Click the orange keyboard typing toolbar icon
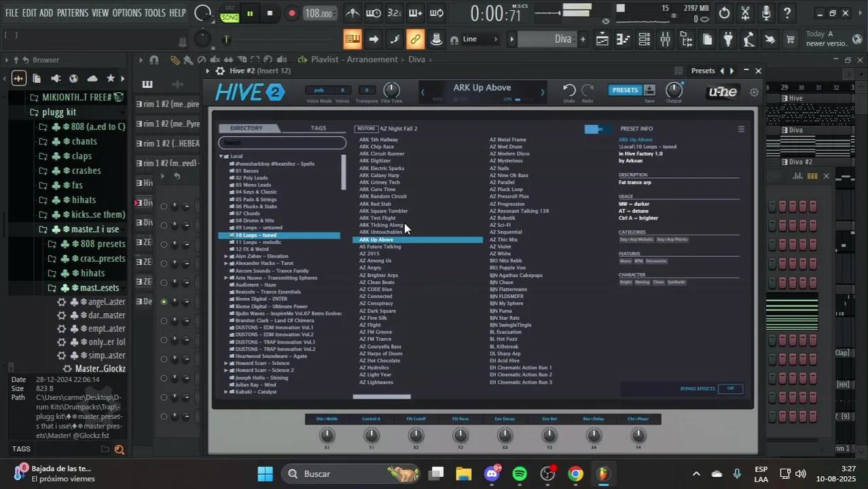This screenshot has width=868, height=489. point(352,39)
